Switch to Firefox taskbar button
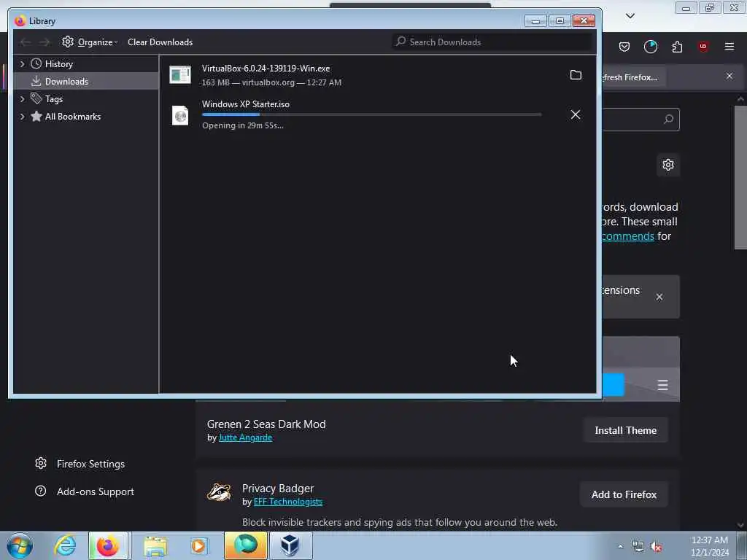This screenshot has width=747, height=560. click(x=108, y=545)
